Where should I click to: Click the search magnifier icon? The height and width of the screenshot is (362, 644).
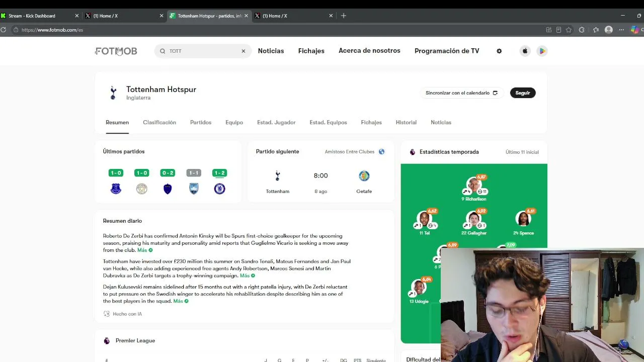point(163,51)
